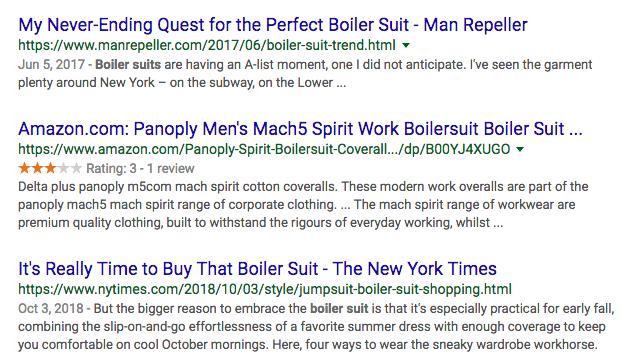This screenshot has height=364, width=627.
Task: Click the "1 review" text
Action: click(170, 168)
